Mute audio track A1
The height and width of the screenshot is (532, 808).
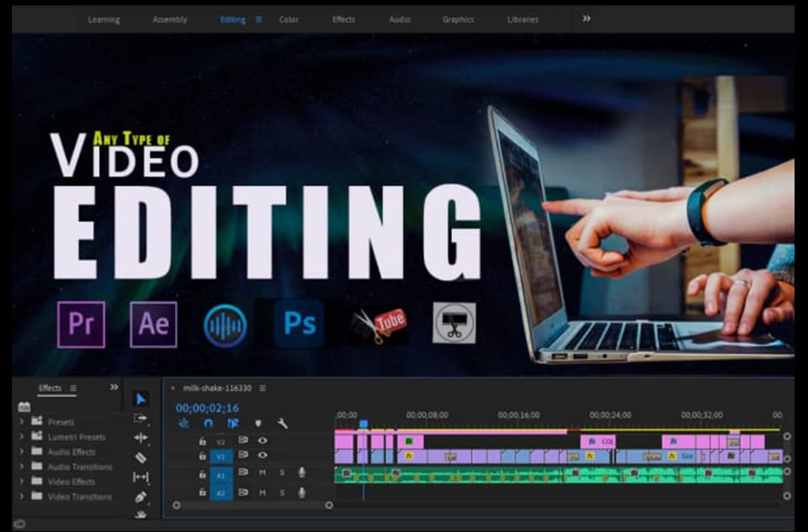pyautogui.click(x=263, y=473)
